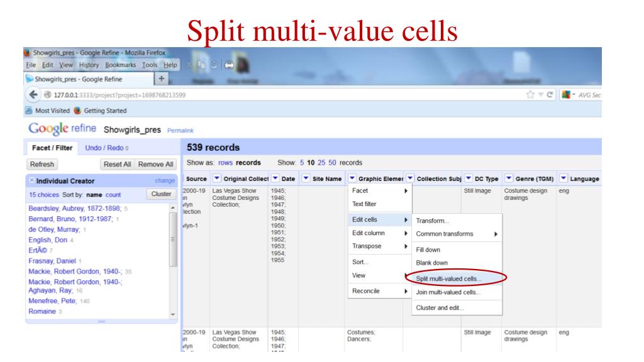Select Romaine facet choice

point(42,312)
